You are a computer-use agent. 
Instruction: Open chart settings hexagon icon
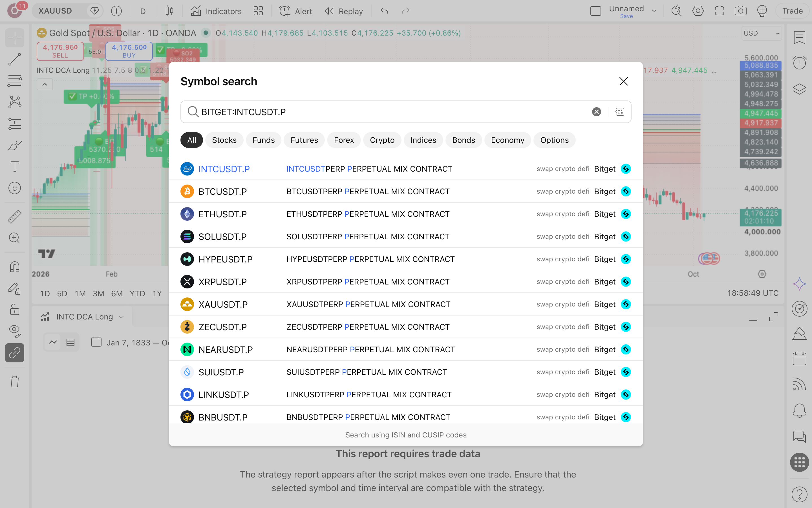pos(698,11)
